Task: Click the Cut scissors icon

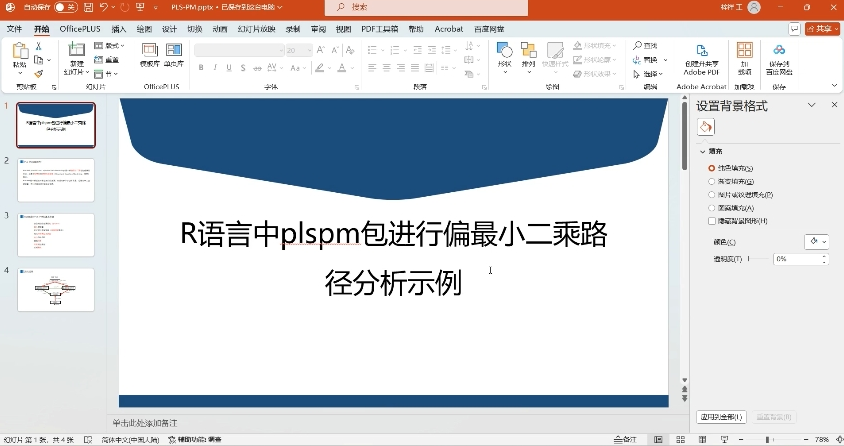Action: [x=38, y=46]
